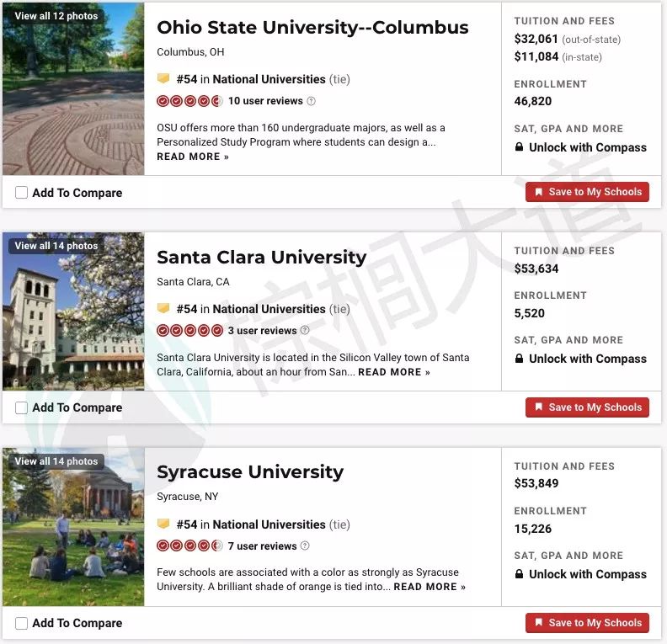The width and height of the screenshot is (667, 644).
Task: Click lock icon in Syracuse card
Action: coord(519,574)
